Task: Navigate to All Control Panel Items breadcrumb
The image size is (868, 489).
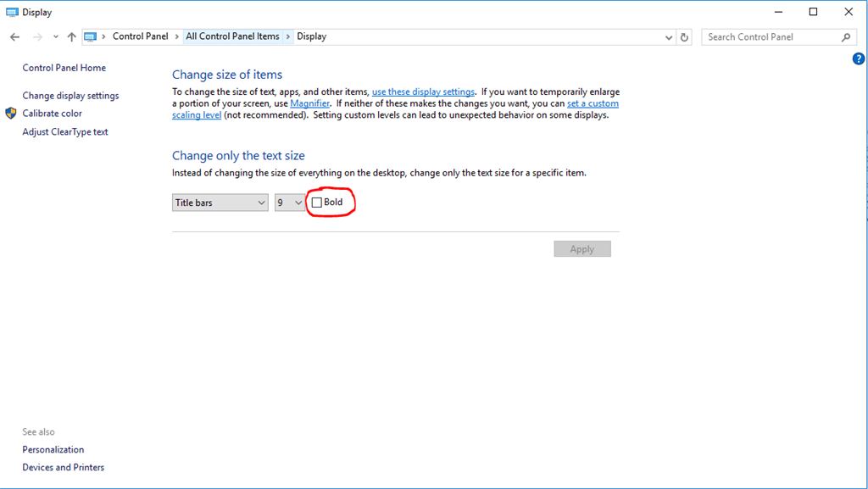Action: 232,36
